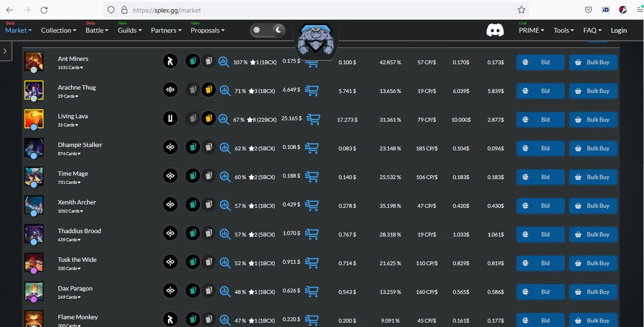Open the Collection menu
Screen dimensions: 644x327
[x=59, y=30]
